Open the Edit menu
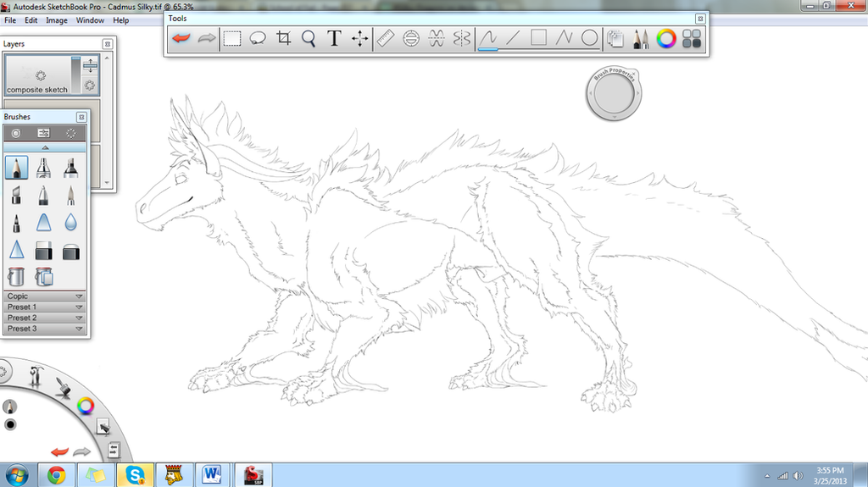 pos(31,20)
